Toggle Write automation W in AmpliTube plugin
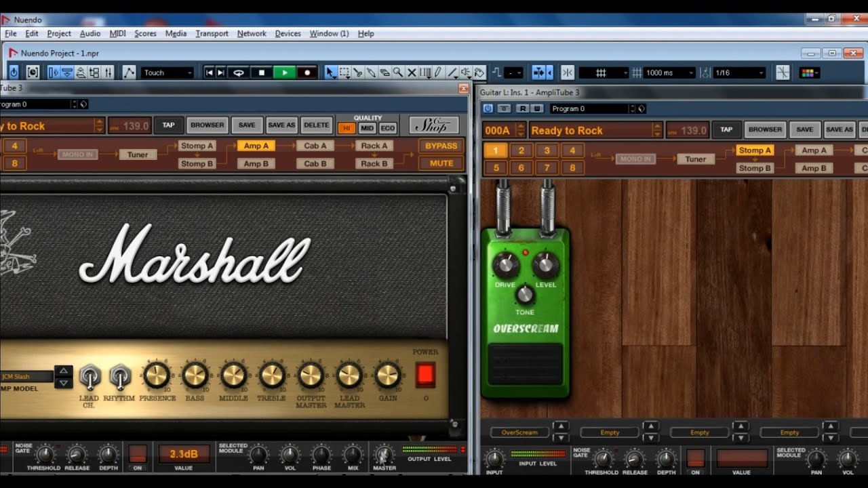The width and height of the screenshot is (868, 488). pyautogui.click(x=537, y=108)
